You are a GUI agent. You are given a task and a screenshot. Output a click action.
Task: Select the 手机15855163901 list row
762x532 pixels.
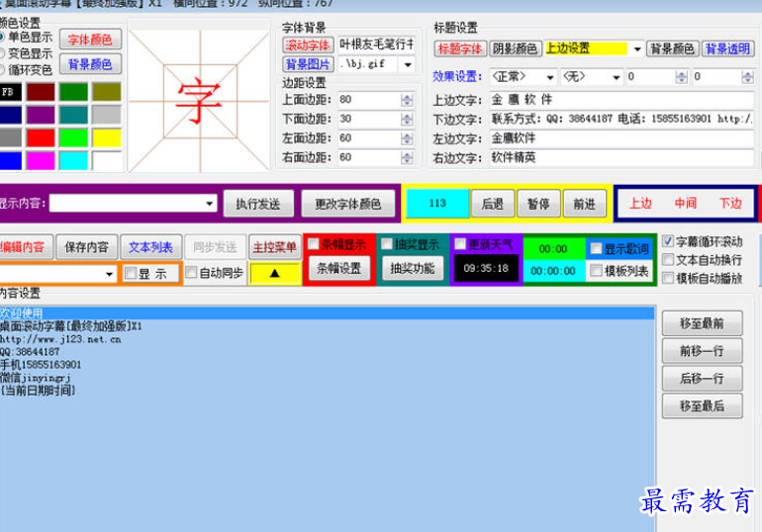point(327,365)
